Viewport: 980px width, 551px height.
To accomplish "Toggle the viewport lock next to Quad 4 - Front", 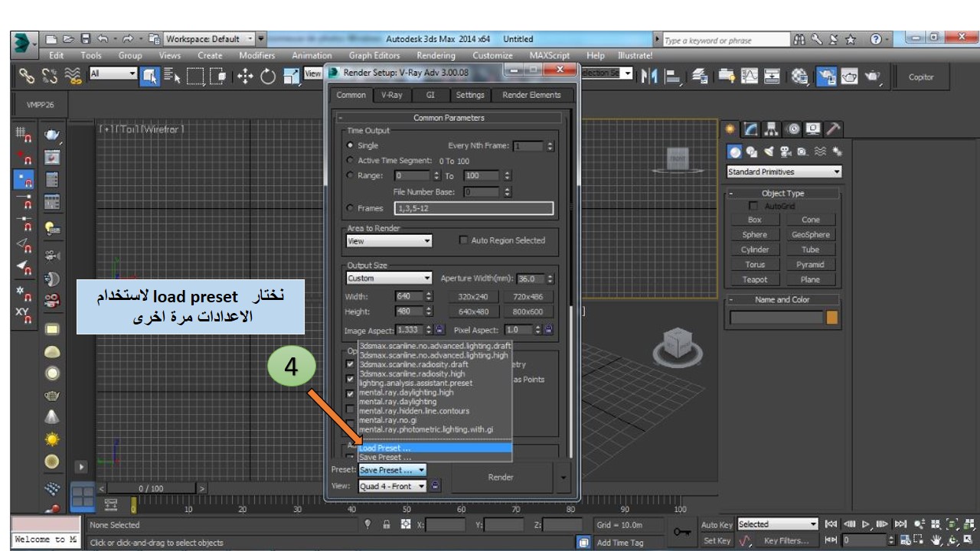I will click(x=436, y=485).
